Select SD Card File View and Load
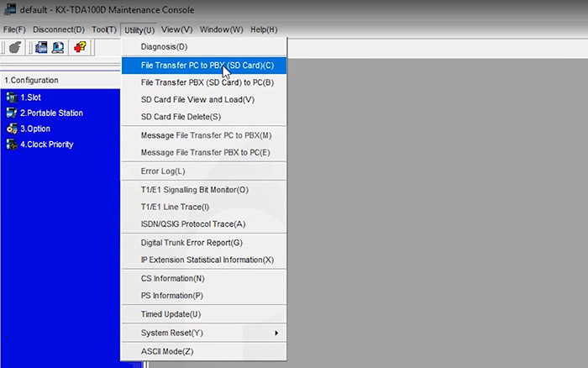The width and height of the screenshot is (588, 368). coord(204,100)
